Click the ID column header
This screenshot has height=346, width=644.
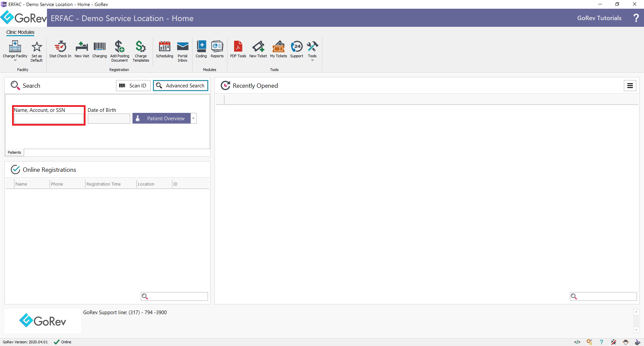click(191, 184)
